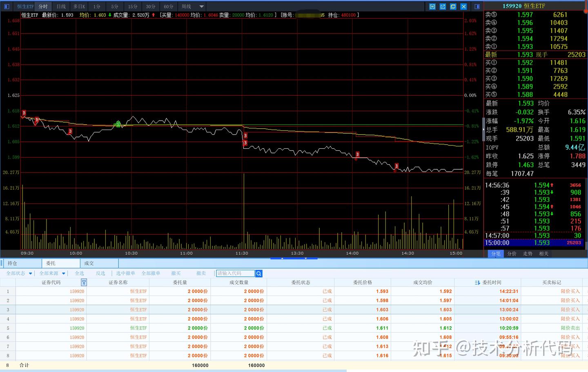
Task: Select the 走势 trend tab
Action: click(x=528, y=254)
